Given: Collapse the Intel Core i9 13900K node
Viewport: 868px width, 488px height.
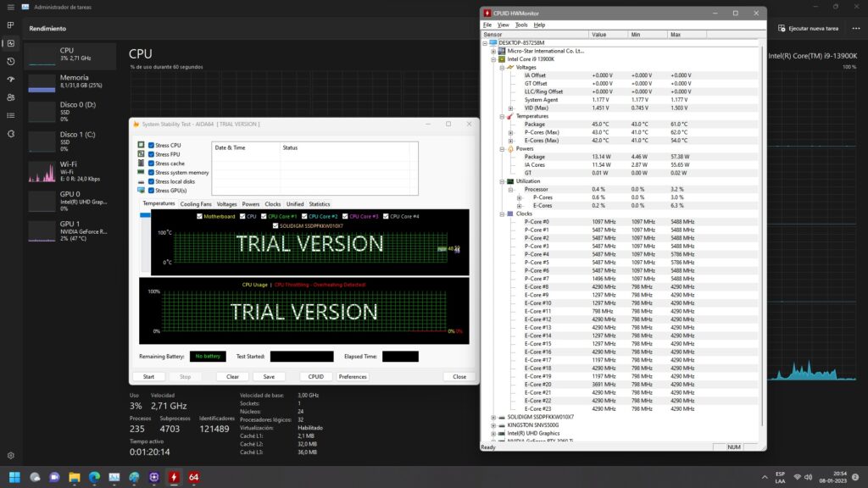Looking at the screenshot, I should 492,59.
